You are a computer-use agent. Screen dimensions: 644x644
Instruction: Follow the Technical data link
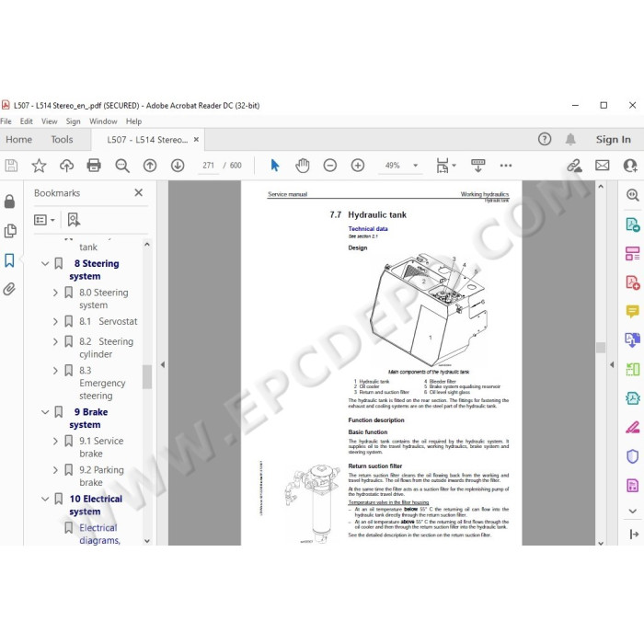(368, 229)
